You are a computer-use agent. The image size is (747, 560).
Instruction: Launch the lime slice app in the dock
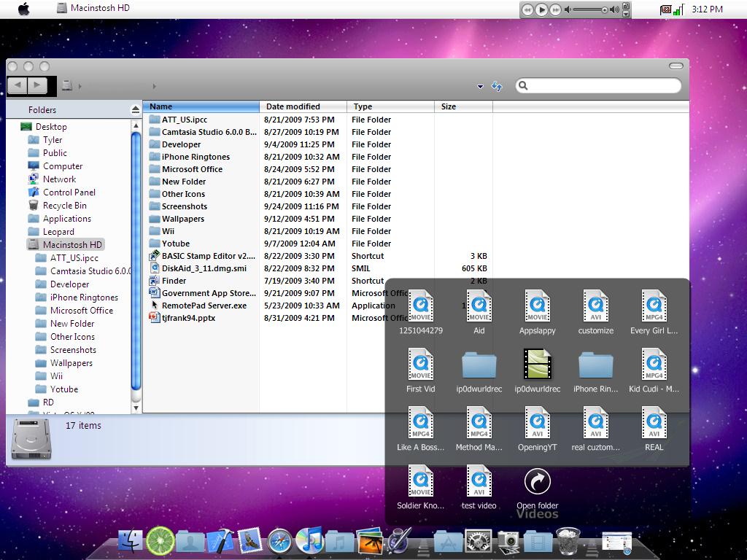tap(160, 541)
